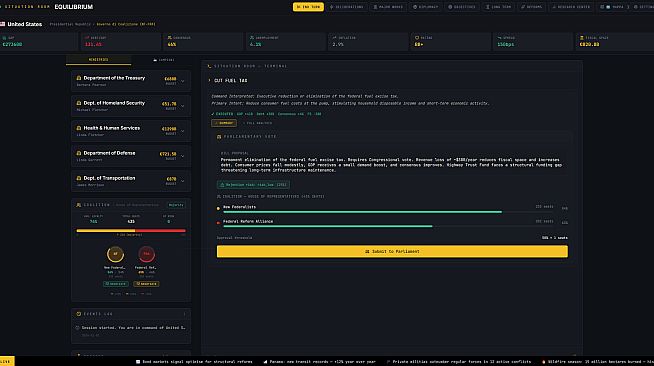Viewport: 654px width, 366px height.
Task: Click the New Federalists circular party badge
Action: click(115, 254)
